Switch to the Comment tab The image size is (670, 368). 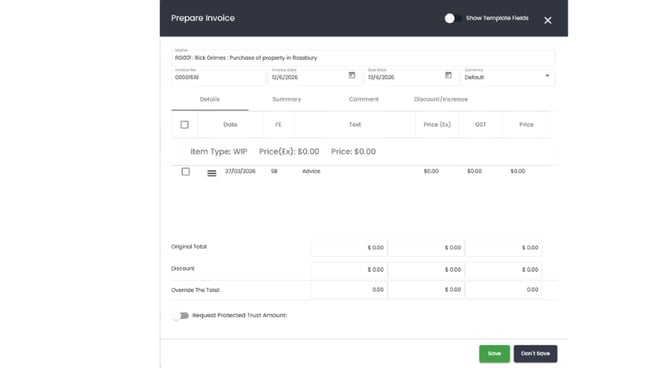tap(364, 99)
